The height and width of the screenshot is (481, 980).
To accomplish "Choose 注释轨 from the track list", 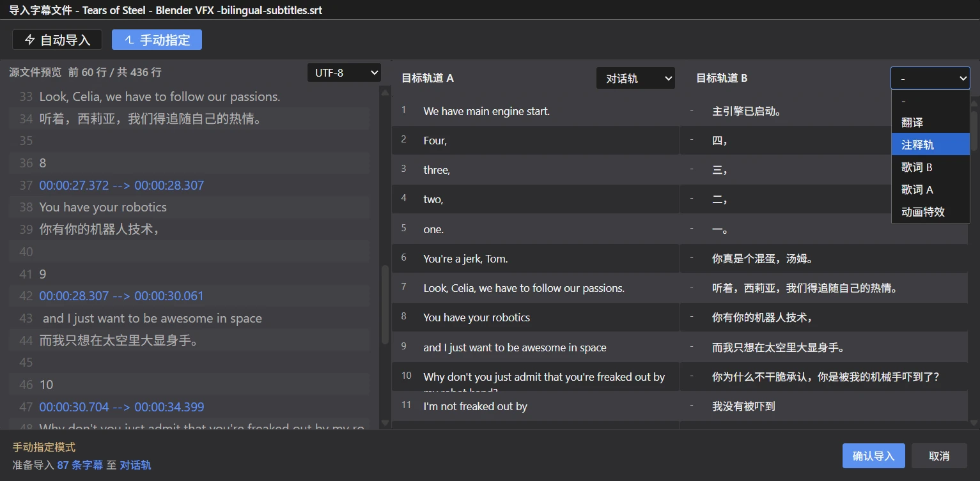I will 930,145.
